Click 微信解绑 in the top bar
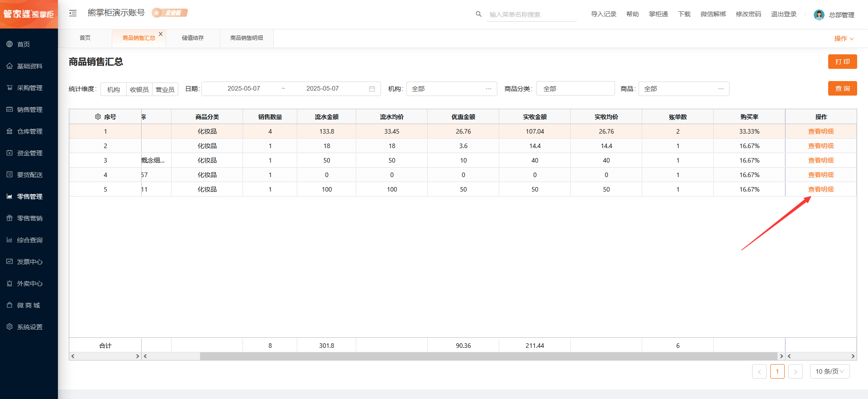The width and height of the screenshot is (868, 399). (713, 14)
